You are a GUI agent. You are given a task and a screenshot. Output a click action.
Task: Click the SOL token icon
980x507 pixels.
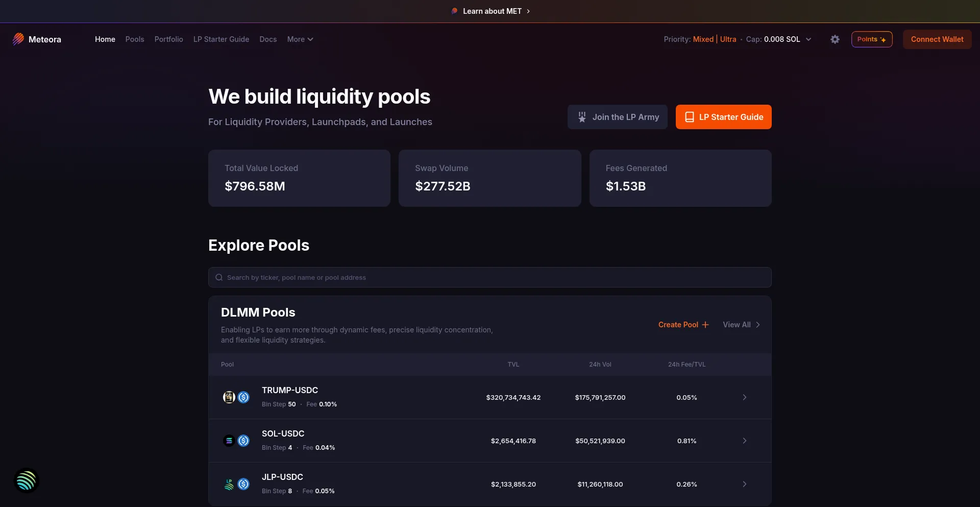click(229, 441)
